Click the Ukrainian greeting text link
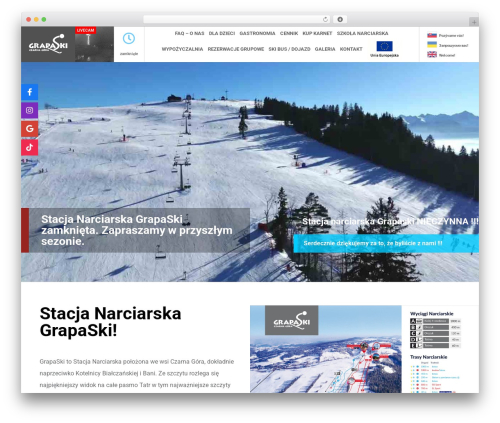Image resolution: width=500 pixels, height=423 pixels. tap(453, 45)
